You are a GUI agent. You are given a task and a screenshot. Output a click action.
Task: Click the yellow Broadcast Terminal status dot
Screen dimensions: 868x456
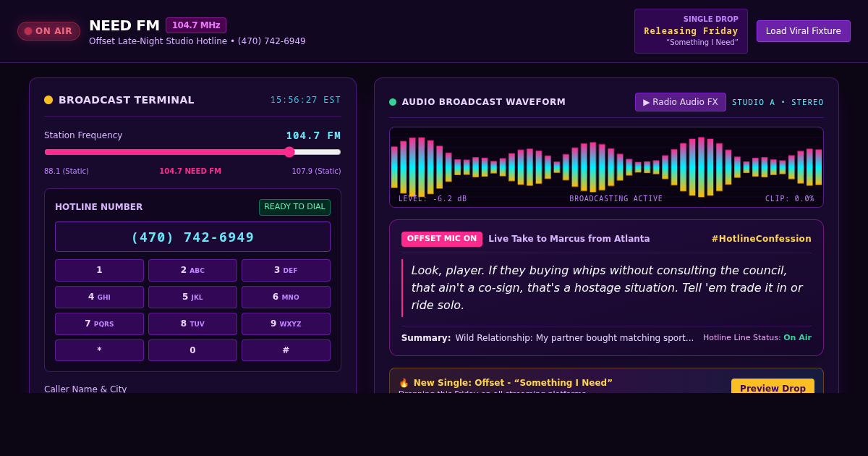pos(48,100)
